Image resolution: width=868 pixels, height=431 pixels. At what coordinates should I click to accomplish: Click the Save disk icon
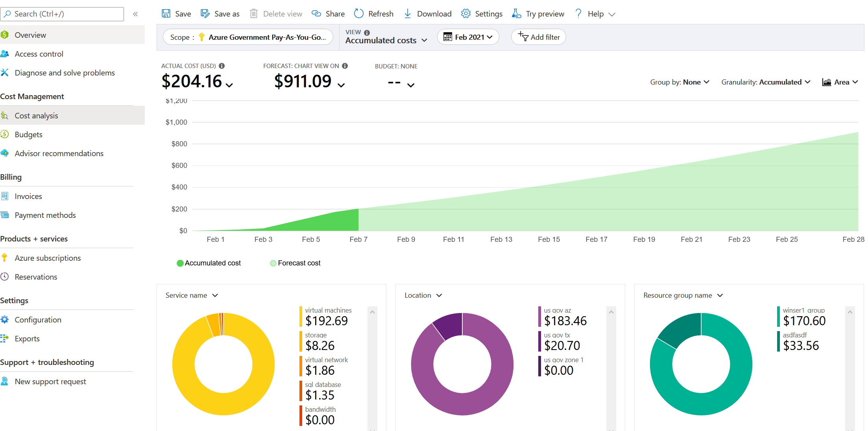pos(166,14)
